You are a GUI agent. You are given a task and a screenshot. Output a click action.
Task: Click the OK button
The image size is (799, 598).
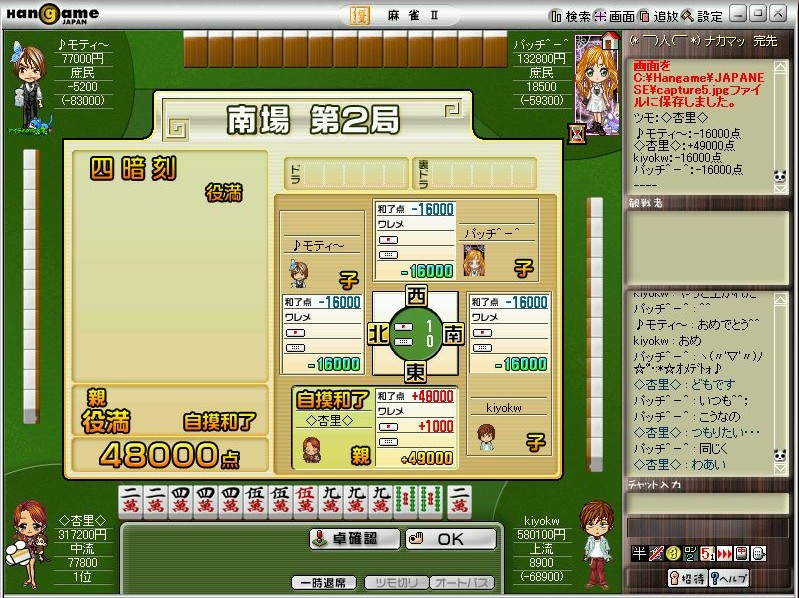451,539
